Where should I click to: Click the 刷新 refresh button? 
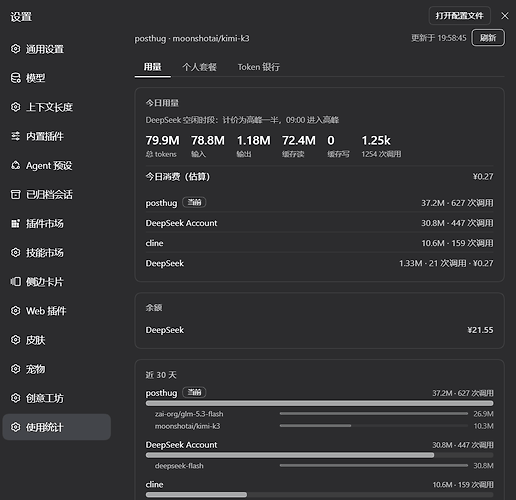pyautogui.click(x=488, y=38)
